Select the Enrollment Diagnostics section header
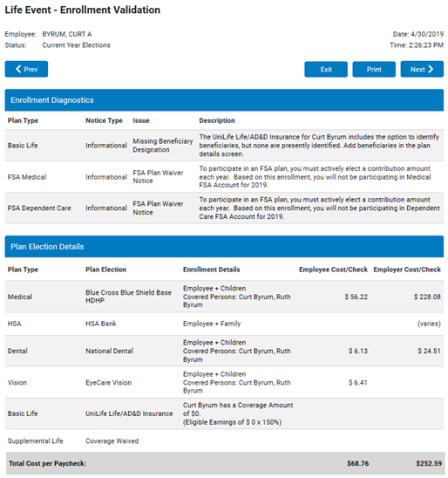 [x=224, y=100]
